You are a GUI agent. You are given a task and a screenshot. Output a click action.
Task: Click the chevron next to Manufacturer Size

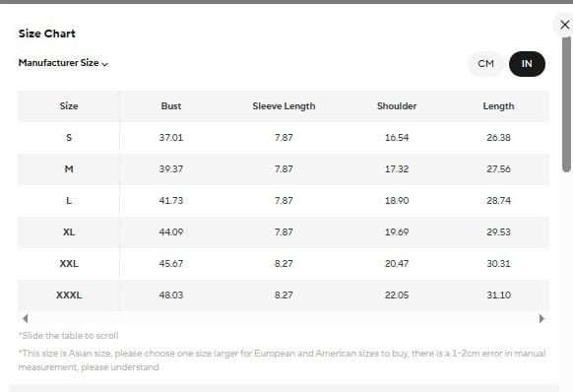[105, 64]
